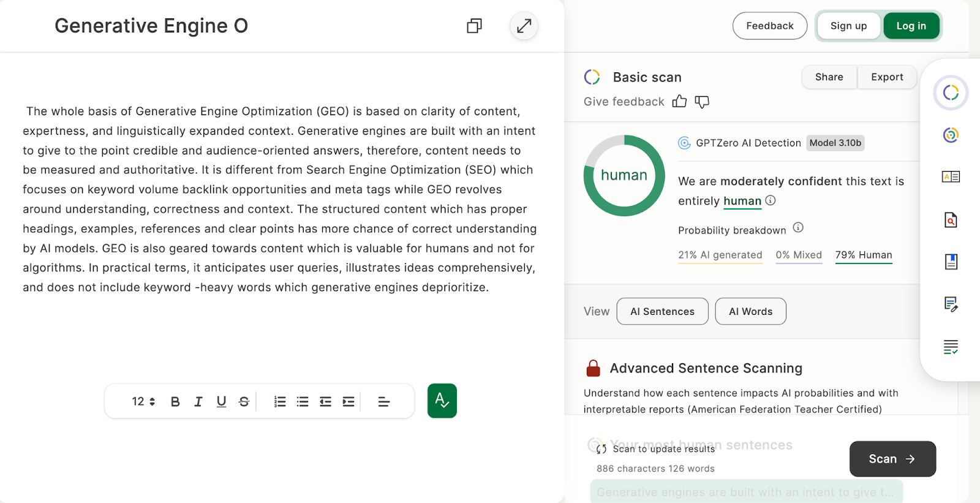
Task: Click the info icon beside Probability breakdown
Action: click(x=798, y=228)
